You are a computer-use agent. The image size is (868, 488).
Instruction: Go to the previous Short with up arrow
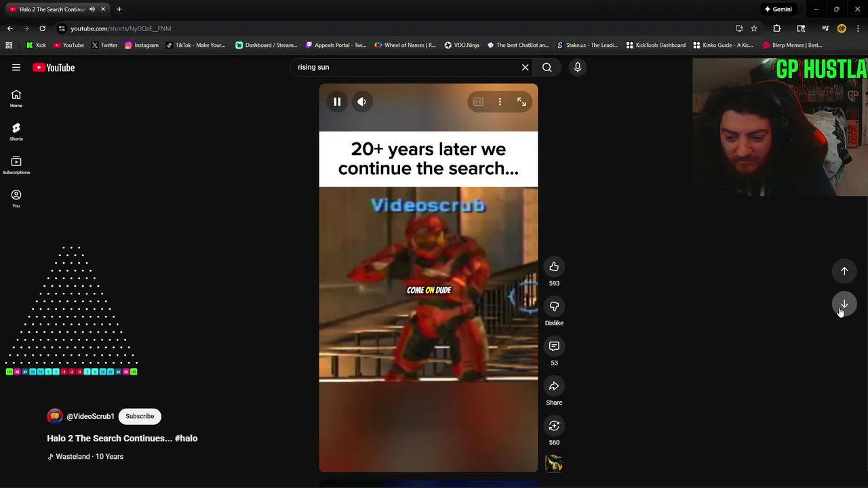pos(844,271)
